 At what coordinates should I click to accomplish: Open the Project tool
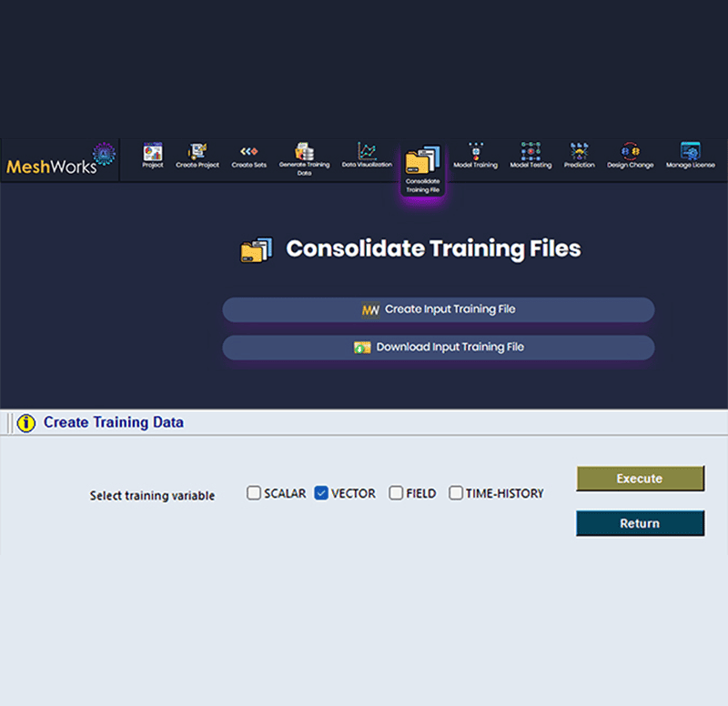click(152, 155)
